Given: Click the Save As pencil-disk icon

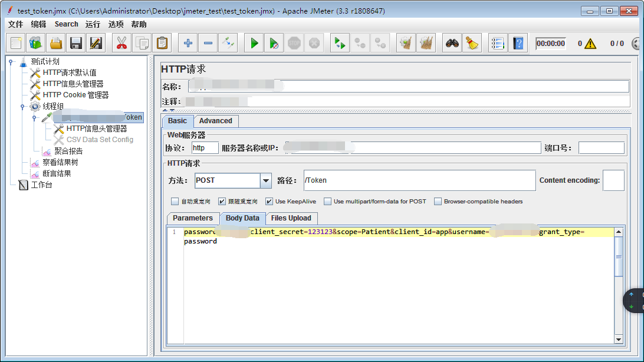Looking at the screenshot, I should [96, 43].
